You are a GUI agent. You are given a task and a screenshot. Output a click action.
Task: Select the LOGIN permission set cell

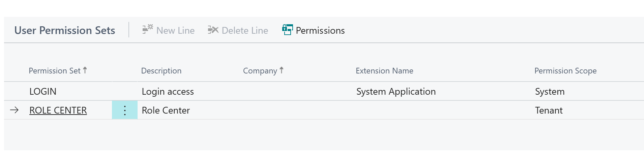(x=43, y=91)
